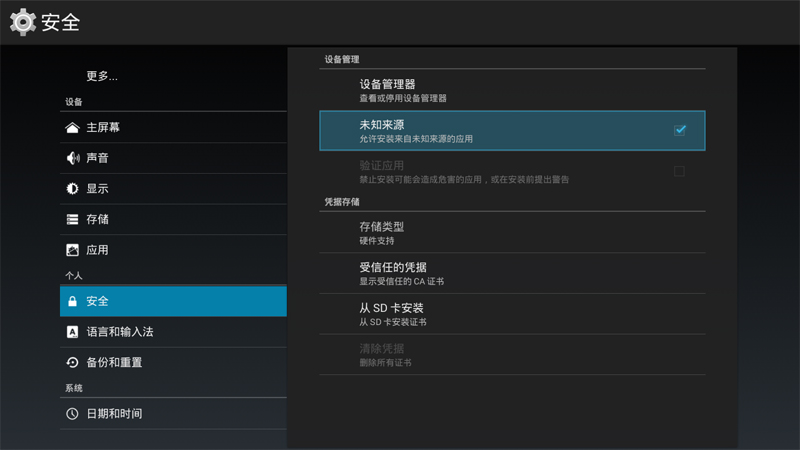The height and width of the screenshot is (450, 800).
Task: Click the home icon beside 主屏幕
Action: coord(72,128)
